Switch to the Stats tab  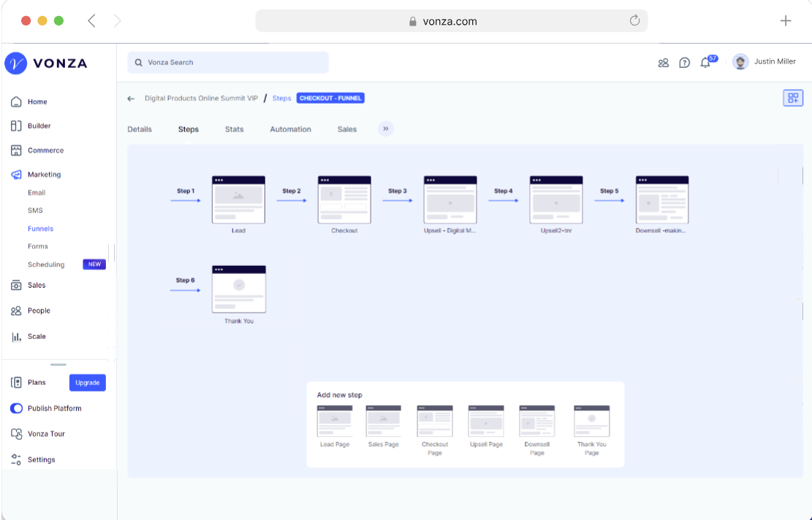click(234, 129)
